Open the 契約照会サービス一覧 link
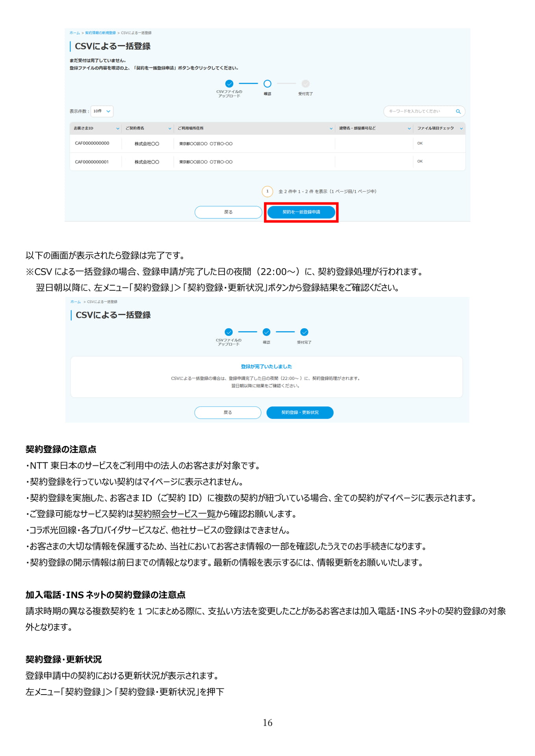 coord(175,514)
